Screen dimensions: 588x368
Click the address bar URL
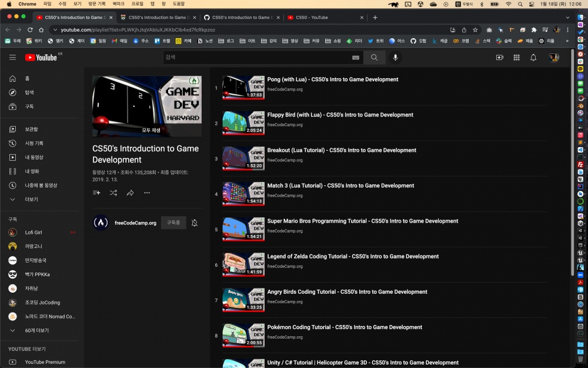pos(138,29)
